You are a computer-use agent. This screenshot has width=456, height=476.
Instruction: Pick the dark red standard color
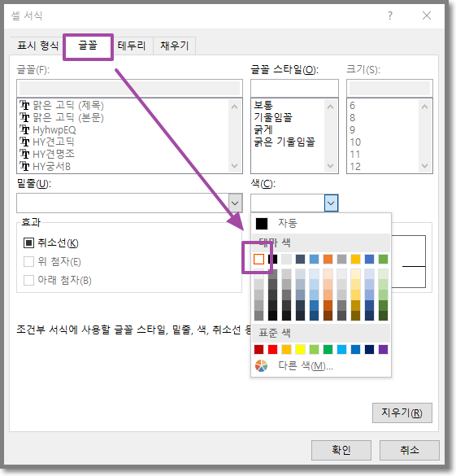258,349
